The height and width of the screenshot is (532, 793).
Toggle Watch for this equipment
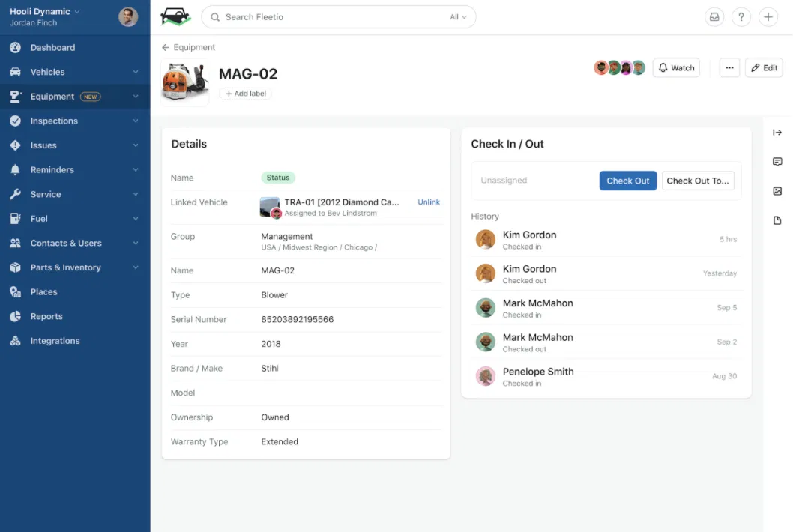(676, 67)
